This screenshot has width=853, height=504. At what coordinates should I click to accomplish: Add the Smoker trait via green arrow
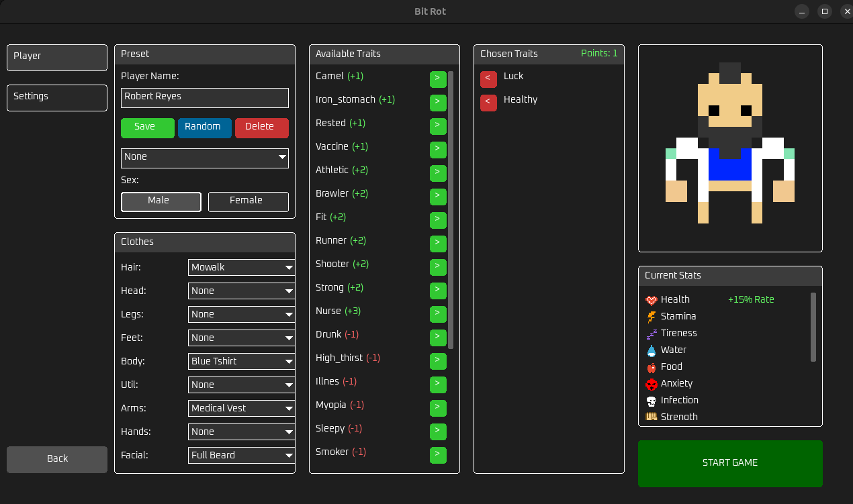(438, 455)
